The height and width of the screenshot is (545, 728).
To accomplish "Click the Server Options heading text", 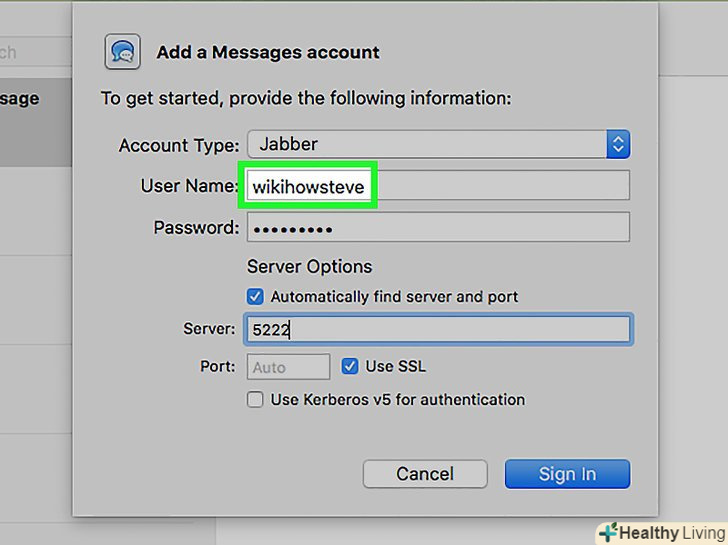I will (x=309, y=267).
